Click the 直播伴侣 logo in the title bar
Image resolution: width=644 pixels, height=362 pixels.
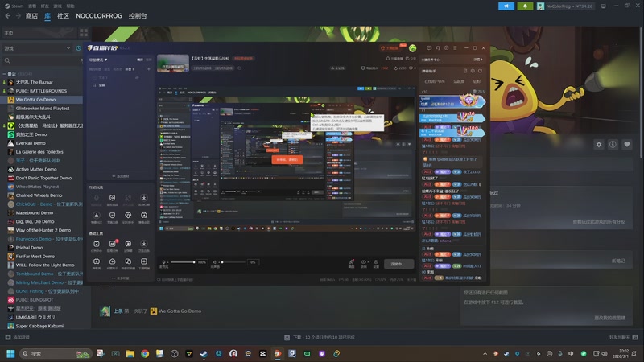(x=103, y=48)
